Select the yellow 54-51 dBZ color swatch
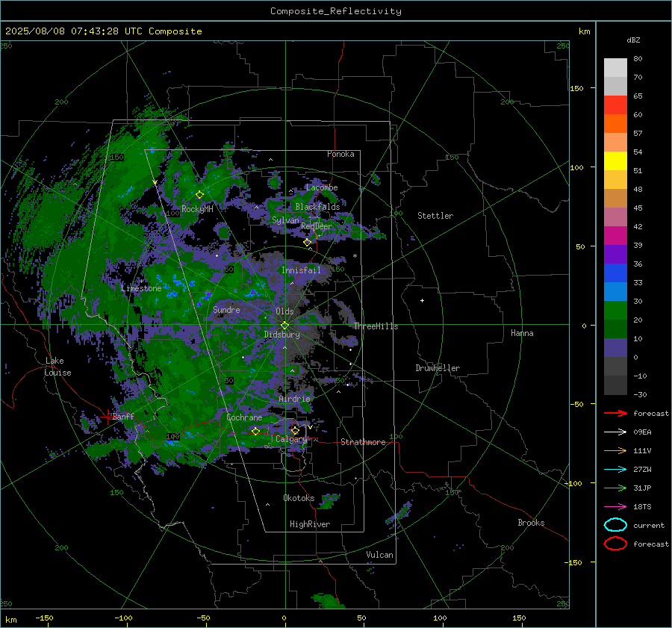672x628 pixels. point(615,161)
